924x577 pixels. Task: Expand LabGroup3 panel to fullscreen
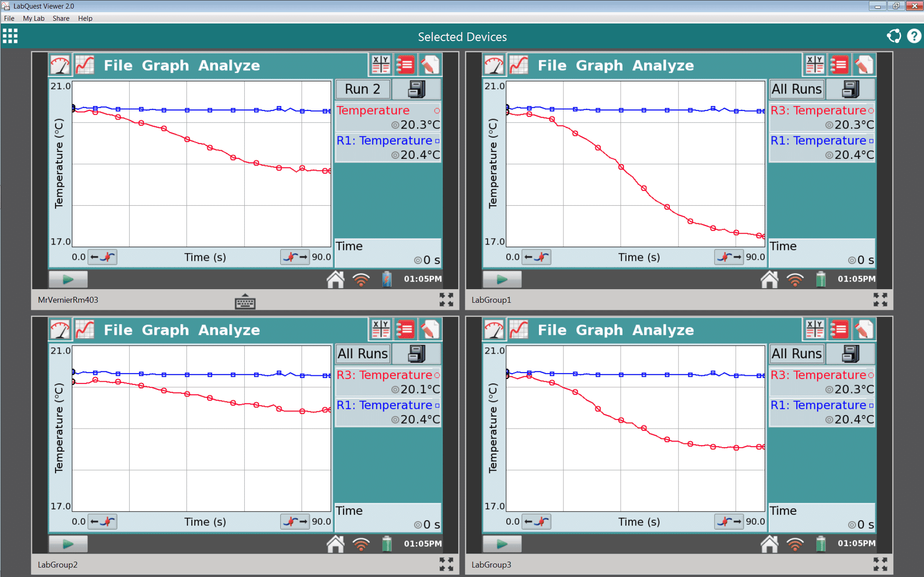880,563
